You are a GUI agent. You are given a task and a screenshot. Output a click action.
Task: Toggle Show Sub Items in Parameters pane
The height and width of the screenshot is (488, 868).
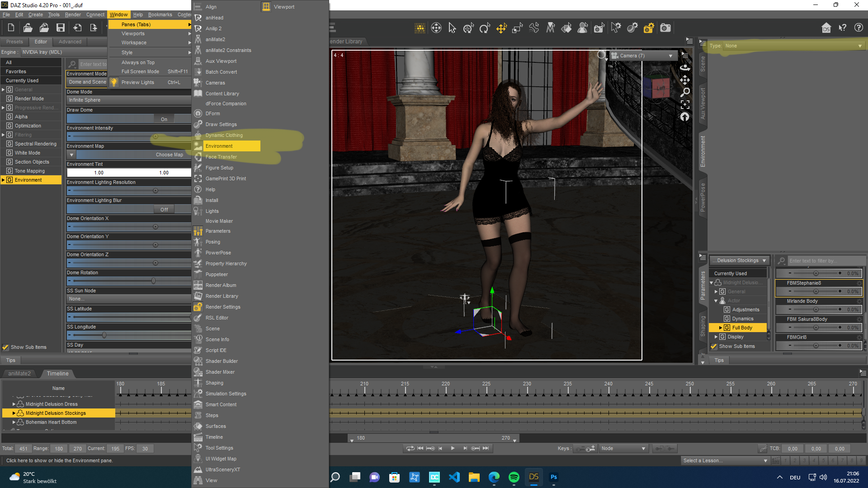pyautogui.click(x=714, y=347)
